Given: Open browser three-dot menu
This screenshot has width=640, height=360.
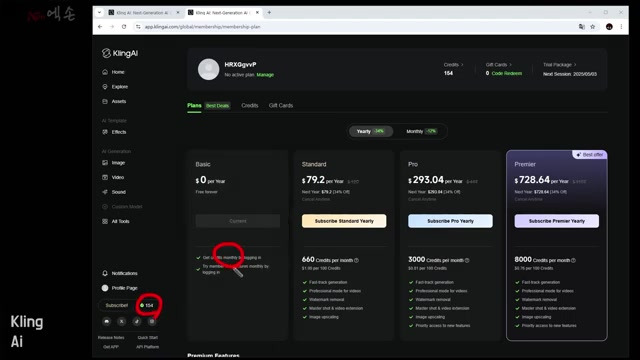Looking at the screenshot, I should (621, 27).
